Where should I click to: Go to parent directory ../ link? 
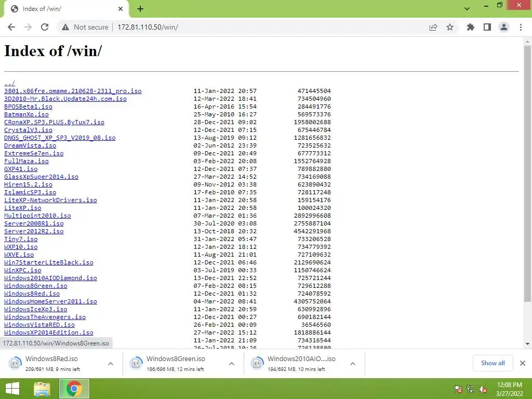pyautogui.click(x=9, y=83)
